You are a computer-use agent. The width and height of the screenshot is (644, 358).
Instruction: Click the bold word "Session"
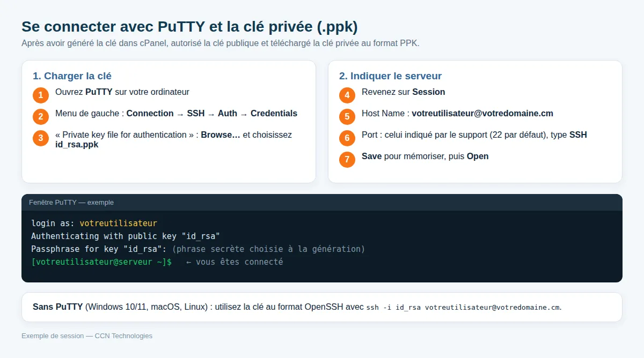[429, 92]
